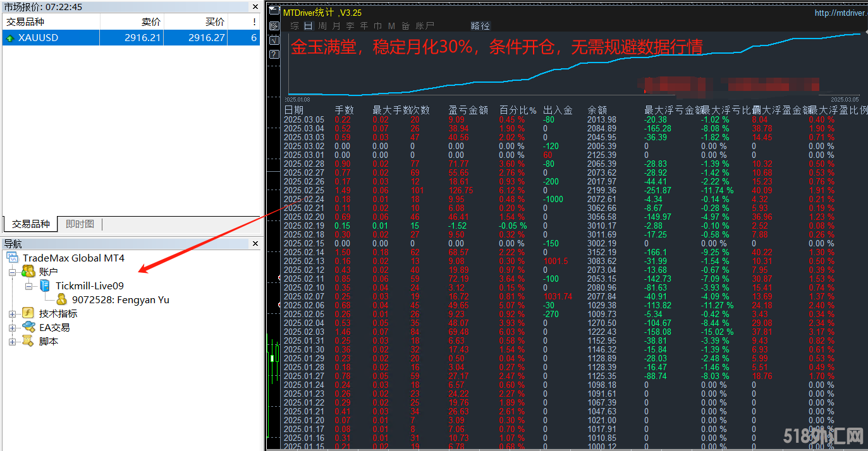The image size is (868, 451).
Task: Expand the 技术指标 tree node
Action: tap(12, 314)
